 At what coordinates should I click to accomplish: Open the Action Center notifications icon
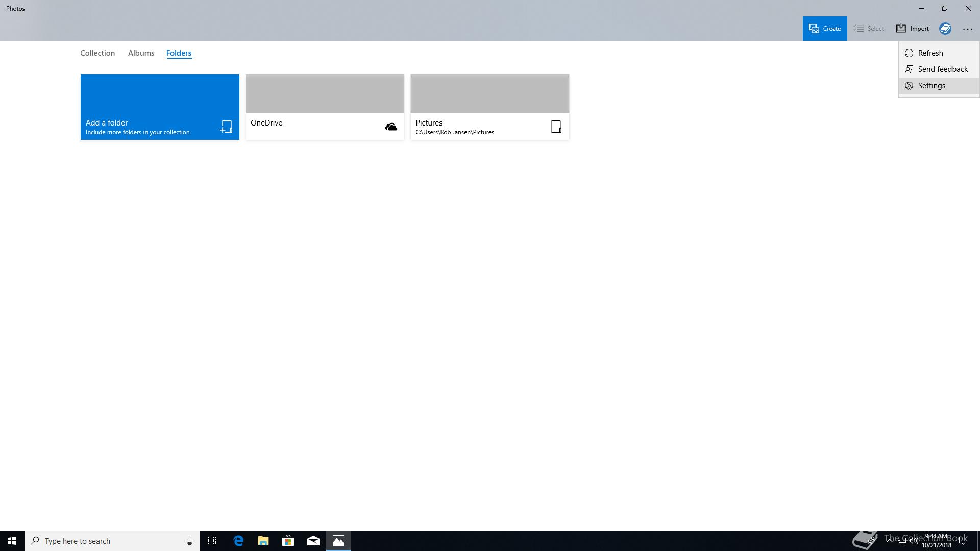pyautogui.click(x=963, y=541)
